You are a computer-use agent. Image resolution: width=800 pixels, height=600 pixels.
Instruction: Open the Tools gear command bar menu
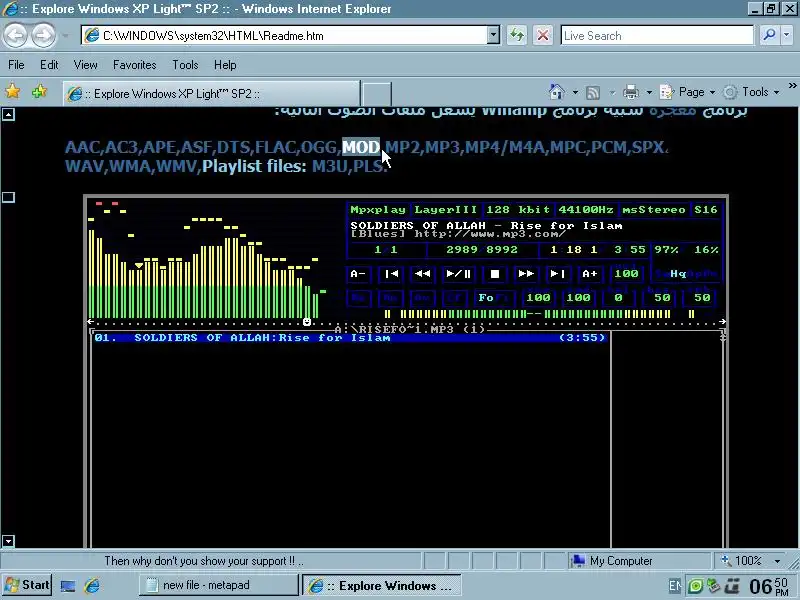(751, 92)
